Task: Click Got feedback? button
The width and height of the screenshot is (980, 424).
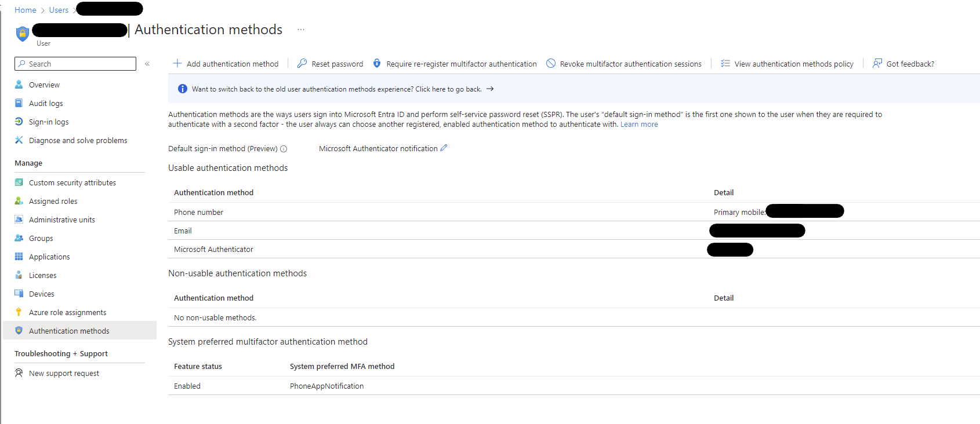Action: (x=903, y=64)
